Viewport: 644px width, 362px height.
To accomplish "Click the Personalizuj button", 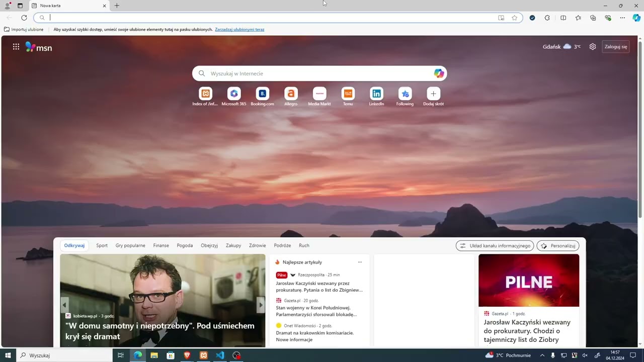I will pyautogui.click(x=558, y=246).
